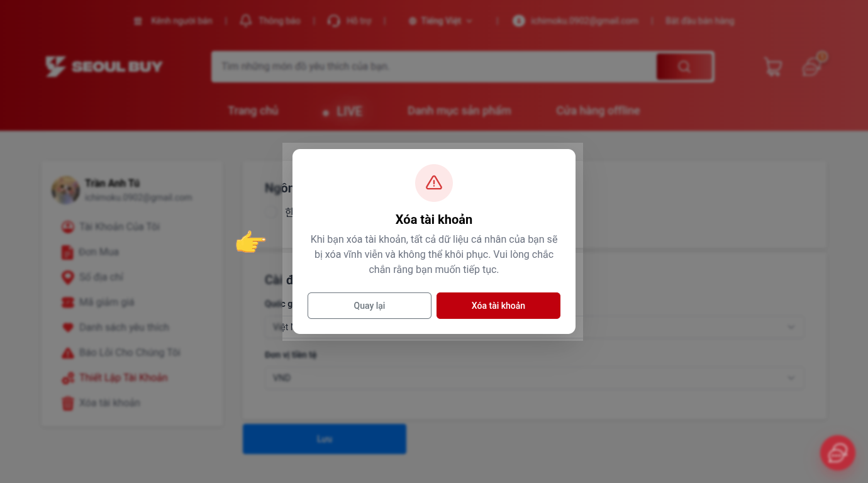This screenshot has width=868, height=483.
Task: Open the notification bell icon
Action: click(246, 21)
